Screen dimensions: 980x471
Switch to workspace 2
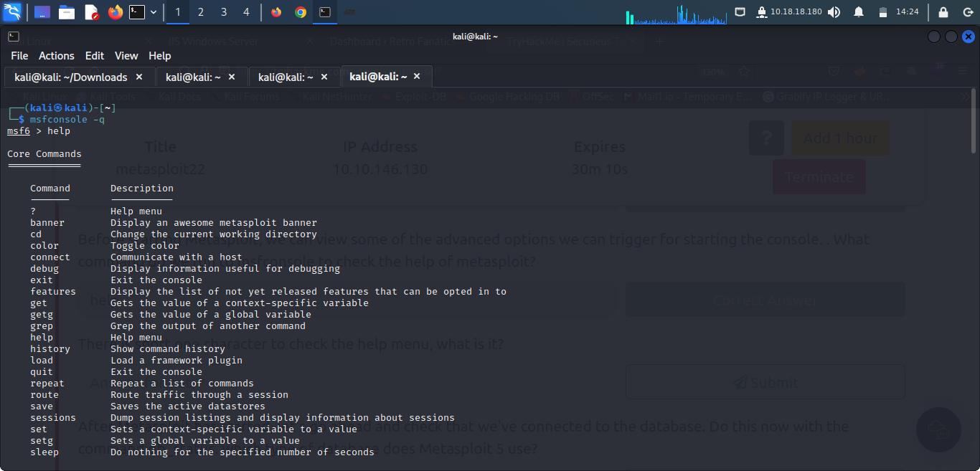pyautogui.click(x=201, y=12)
